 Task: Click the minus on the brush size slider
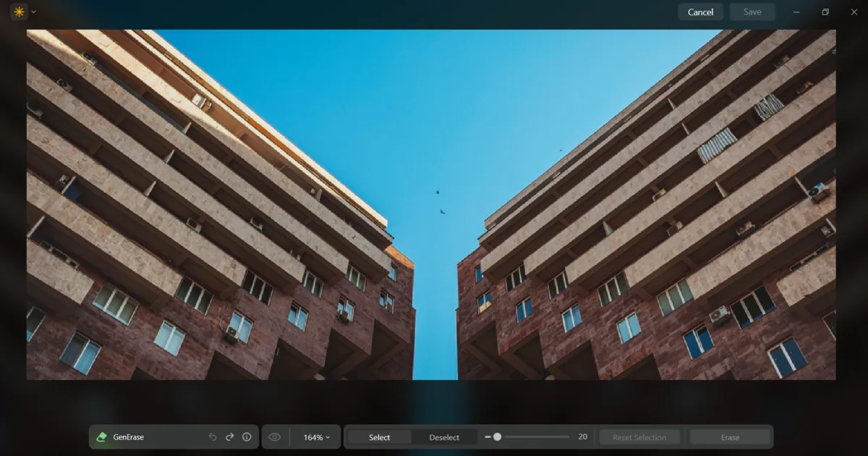tap(489, 436)
